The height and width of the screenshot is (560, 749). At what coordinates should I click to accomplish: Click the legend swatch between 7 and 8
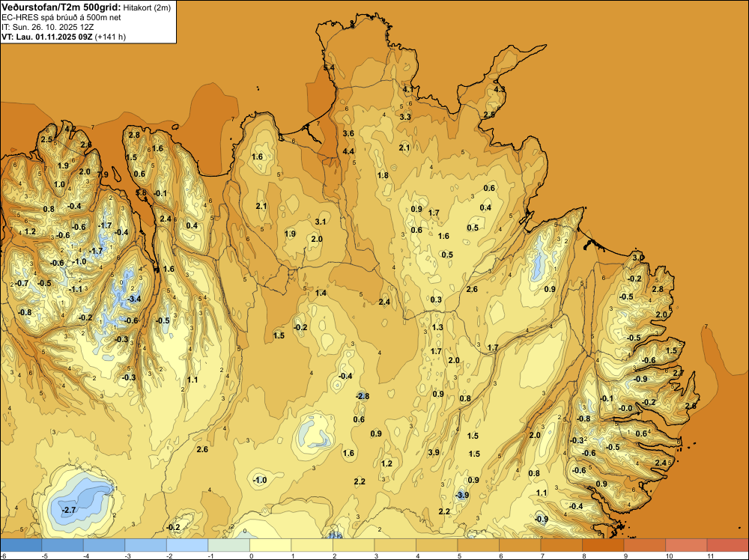point(561,545)
